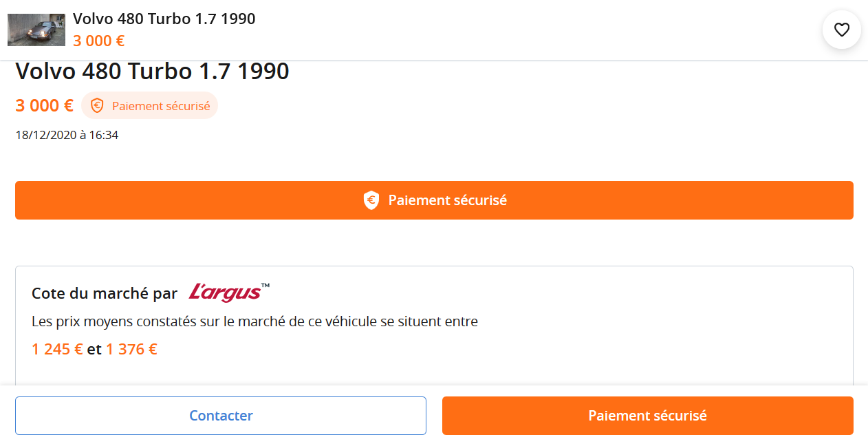Click the Cote du marché par heading
The width and height of the screenshot is (868, 446).
pyautogui.click(x=105, y=293)
